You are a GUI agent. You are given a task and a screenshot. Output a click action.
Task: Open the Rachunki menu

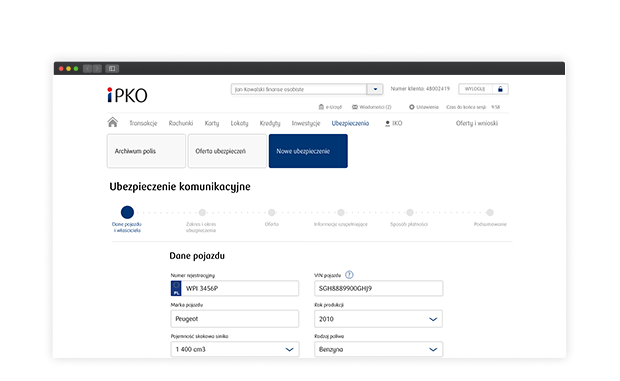pyautogui.click(x=181, y=123)
